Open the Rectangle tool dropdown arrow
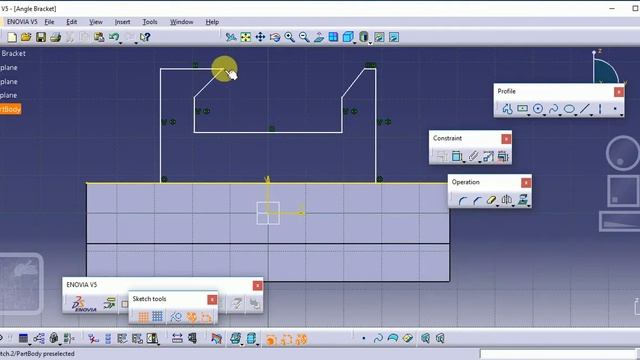 point(529,116)
